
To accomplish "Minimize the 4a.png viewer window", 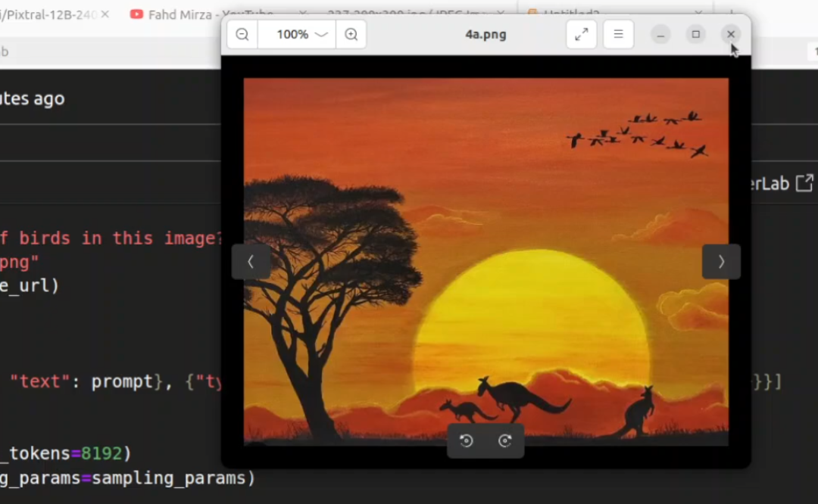I will point(660,35).
